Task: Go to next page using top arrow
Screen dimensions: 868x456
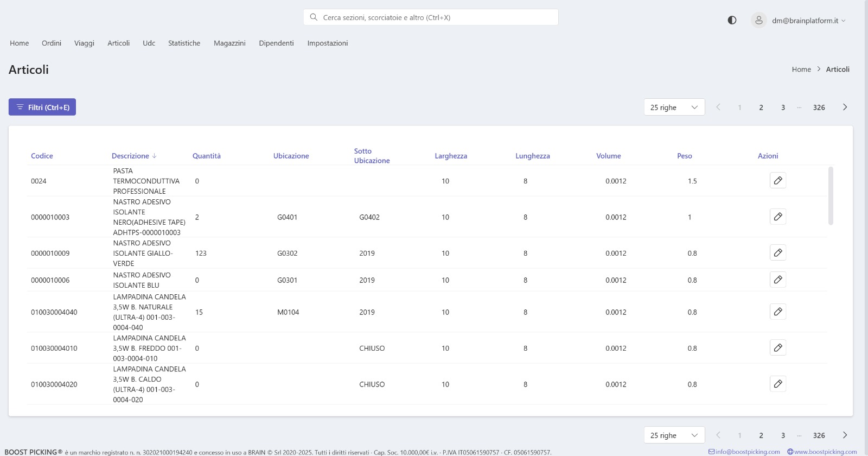Action: [845, 107]
